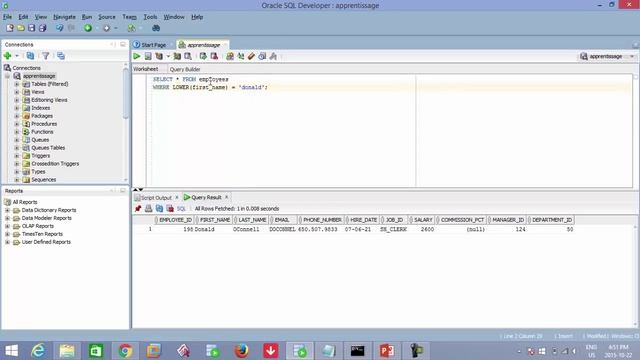Click the Windows Start button
The image size is (640, 360).
(x=11, y=351)
